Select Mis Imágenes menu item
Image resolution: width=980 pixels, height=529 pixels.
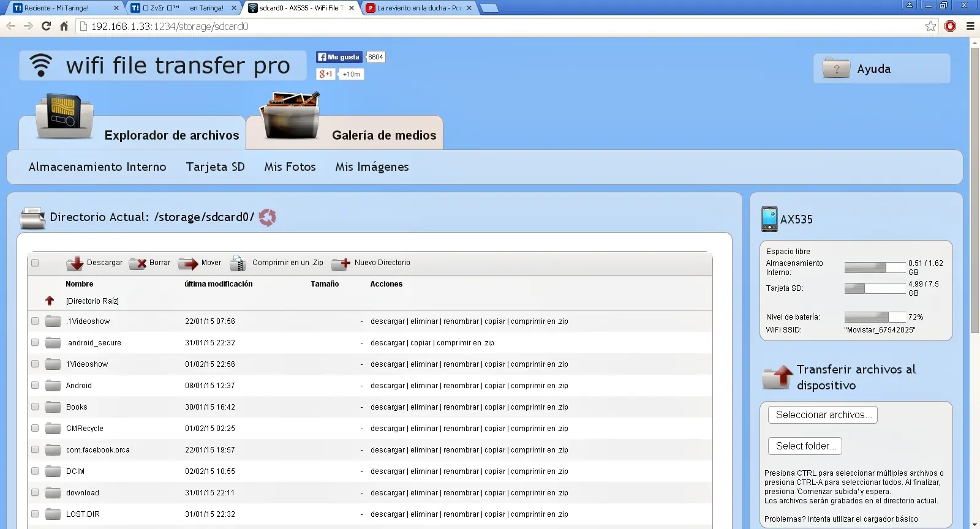coord(372,167)
